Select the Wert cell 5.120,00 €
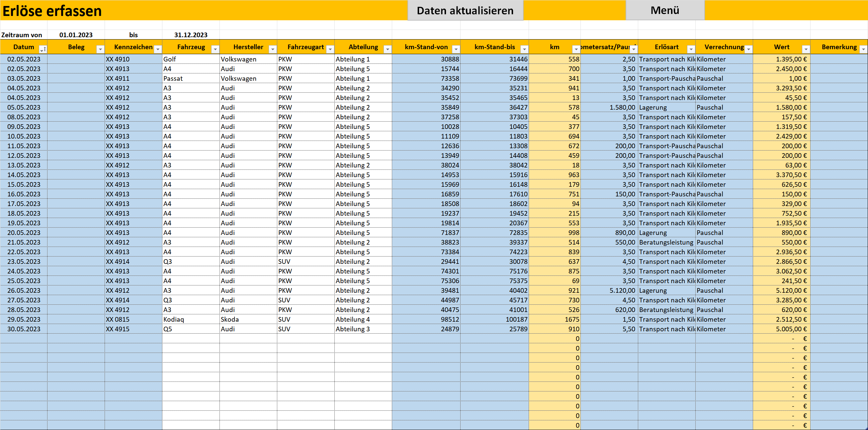 click(x=781, y=290)
